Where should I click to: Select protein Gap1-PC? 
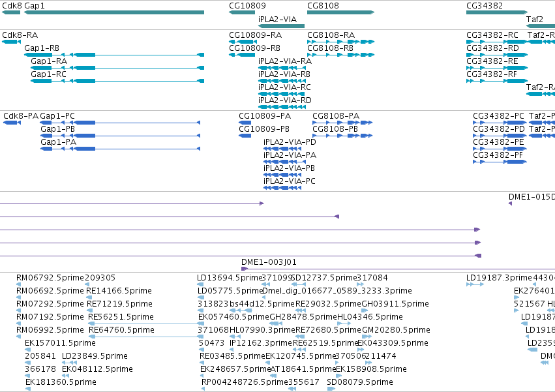click(57, 116)
